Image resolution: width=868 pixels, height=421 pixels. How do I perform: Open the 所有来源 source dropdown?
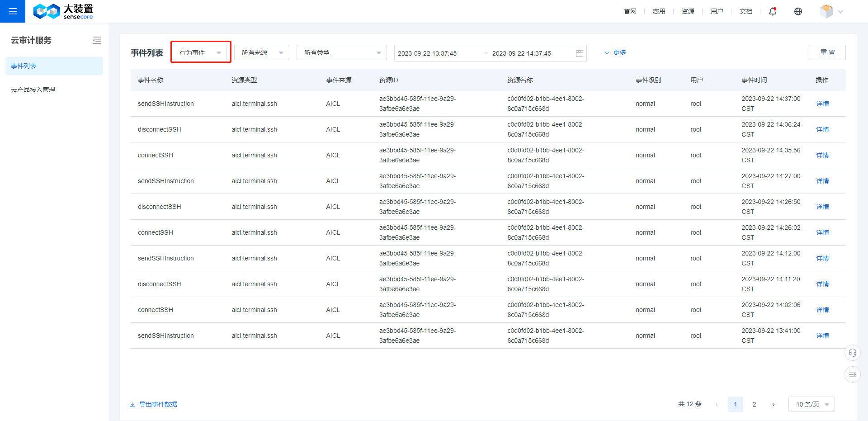(262, 52)
